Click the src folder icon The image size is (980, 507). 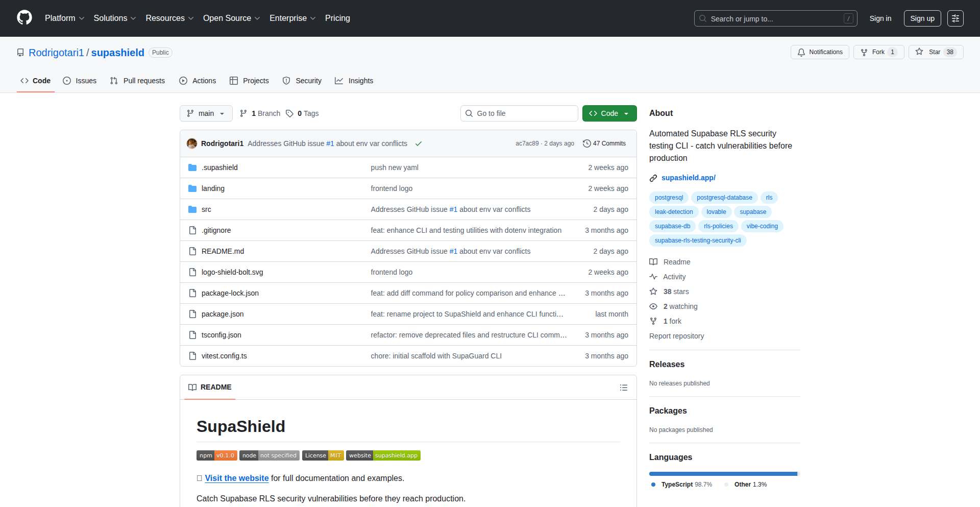click(192, 209)
